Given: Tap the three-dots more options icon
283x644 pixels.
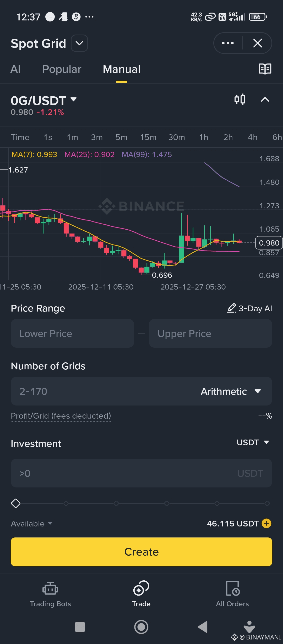Looking at the screenshot, I should click(x=228, y=43).
